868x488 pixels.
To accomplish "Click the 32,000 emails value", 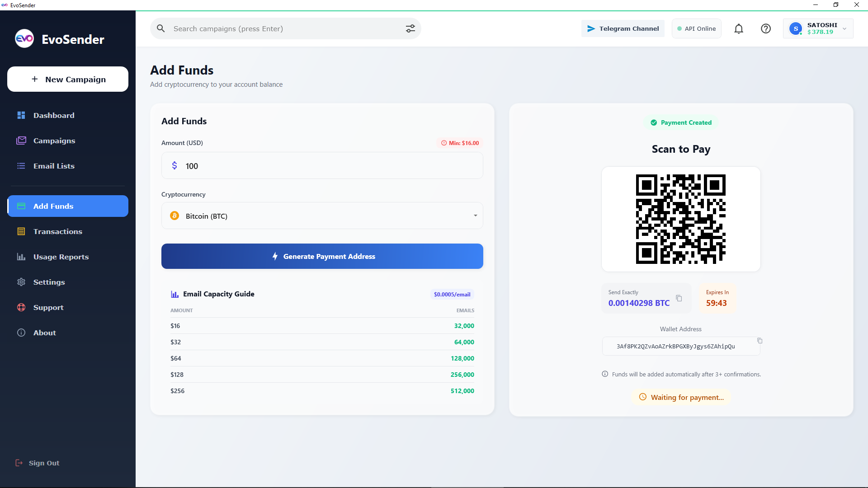I will tap(464, 326).
